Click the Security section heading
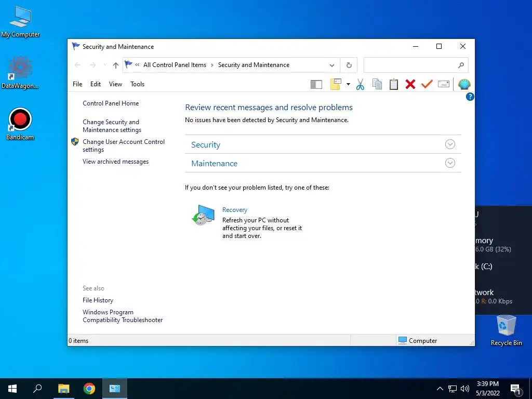The image size is (532, 399). 206,144
